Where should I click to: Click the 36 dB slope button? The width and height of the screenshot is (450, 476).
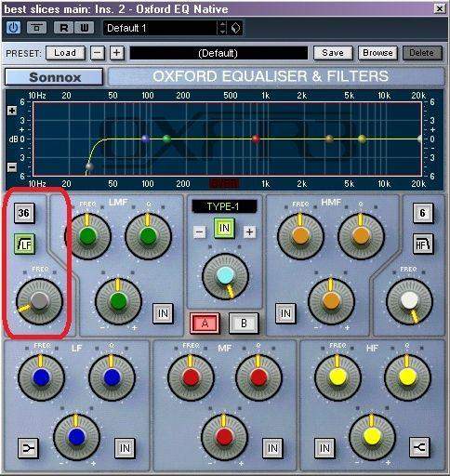(x=24, y=213)
